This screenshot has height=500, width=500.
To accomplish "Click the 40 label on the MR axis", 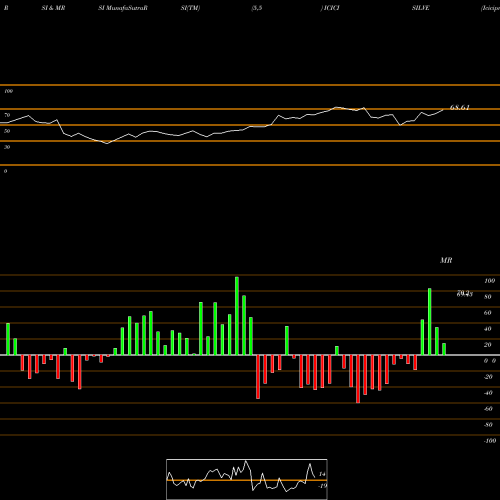I will 488,329.
